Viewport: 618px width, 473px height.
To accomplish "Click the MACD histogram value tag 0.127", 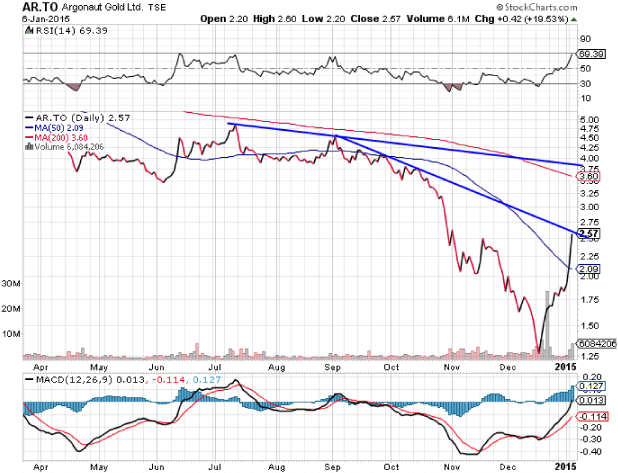I will point(593,388).
